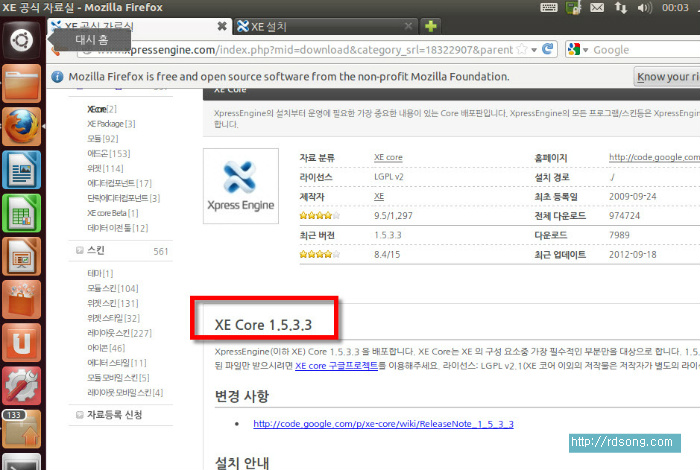Open the code.google.com homepage link
This screenshot has width=700, height=470.
click(x=654, y=157)
